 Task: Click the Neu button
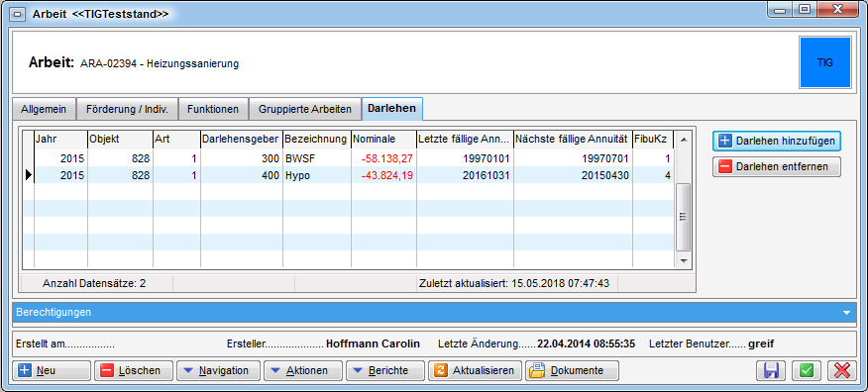coord(53,370)
